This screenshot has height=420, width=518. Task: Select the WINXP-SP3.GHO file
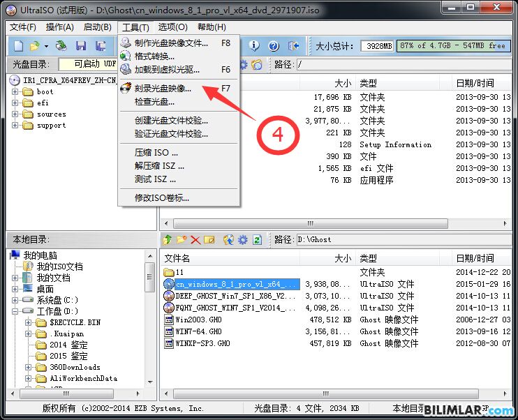coord(202,343)
